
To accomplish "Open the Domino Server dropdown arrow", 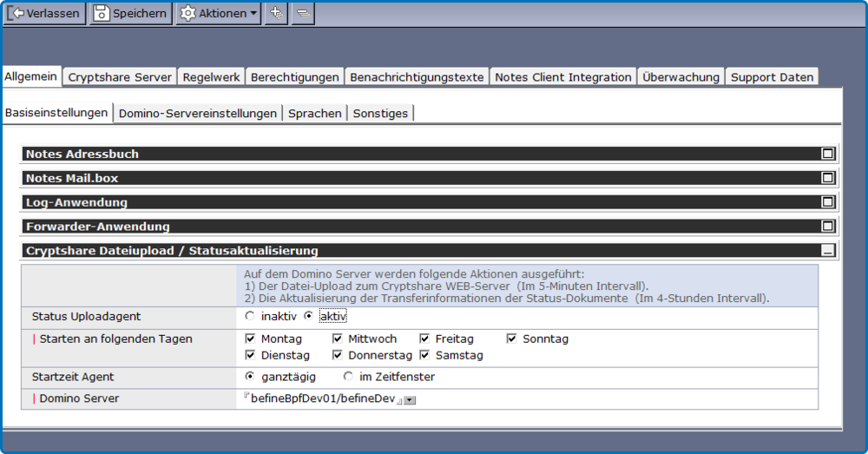I will pos(411,400).
